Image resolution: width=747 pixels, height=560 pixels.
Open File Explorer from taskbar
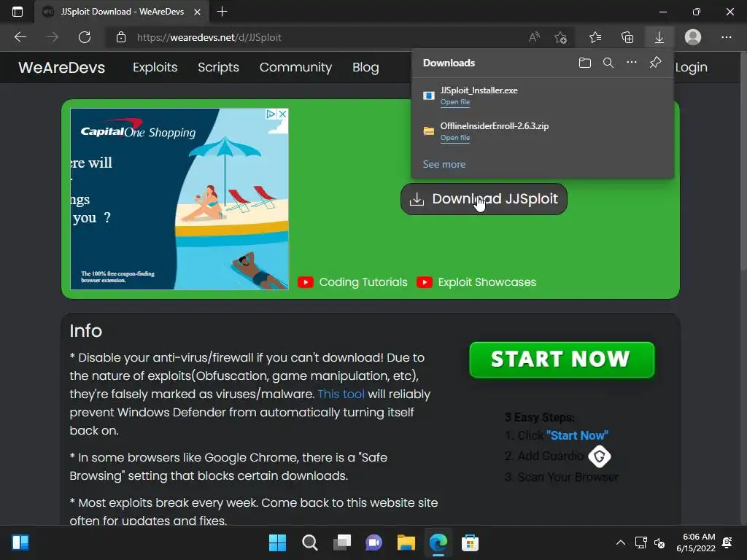point(406,542)
